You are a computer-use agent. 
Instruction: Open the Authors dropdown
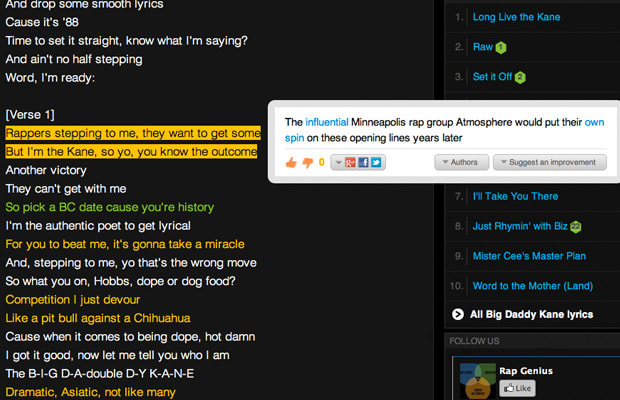[x=461, y=162]
